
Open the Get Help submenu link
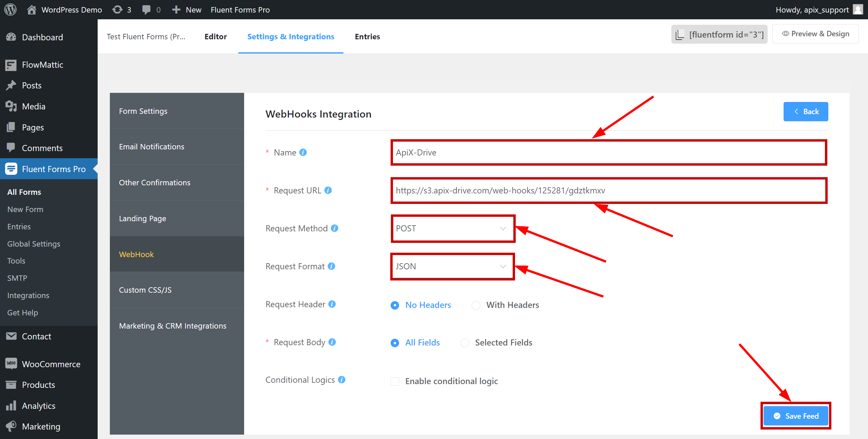tap(22, 313)
